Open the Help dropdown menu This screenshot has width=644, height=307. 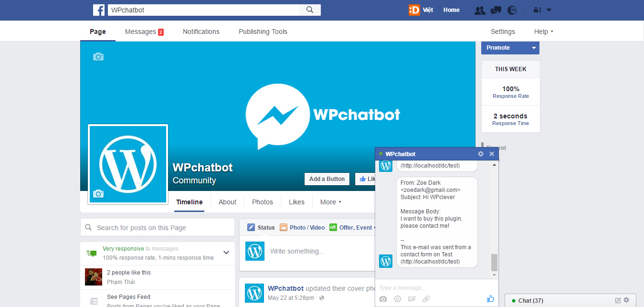pyautogui.click(x=543, y=32)
